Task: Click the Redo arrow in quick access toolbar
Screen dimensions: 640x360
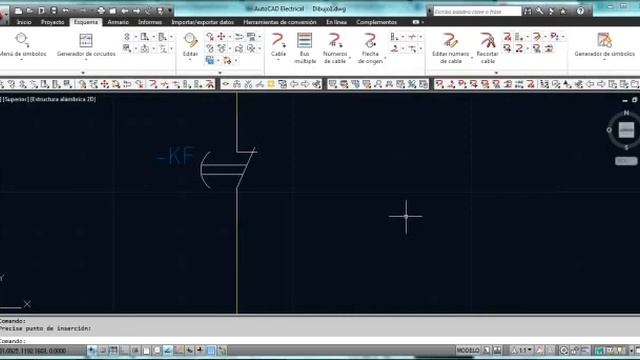Action: [x=83, y=11]
